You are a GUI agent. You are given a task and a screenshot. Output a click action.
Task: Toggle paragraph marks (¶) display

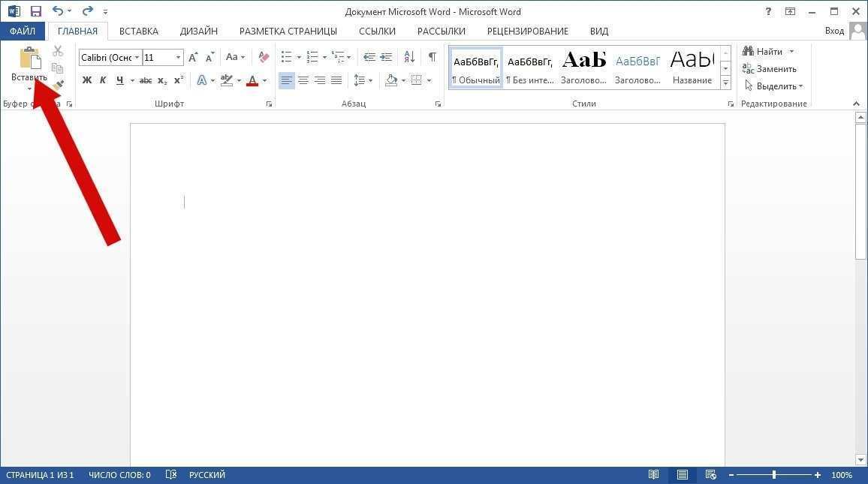coord(430,56)
